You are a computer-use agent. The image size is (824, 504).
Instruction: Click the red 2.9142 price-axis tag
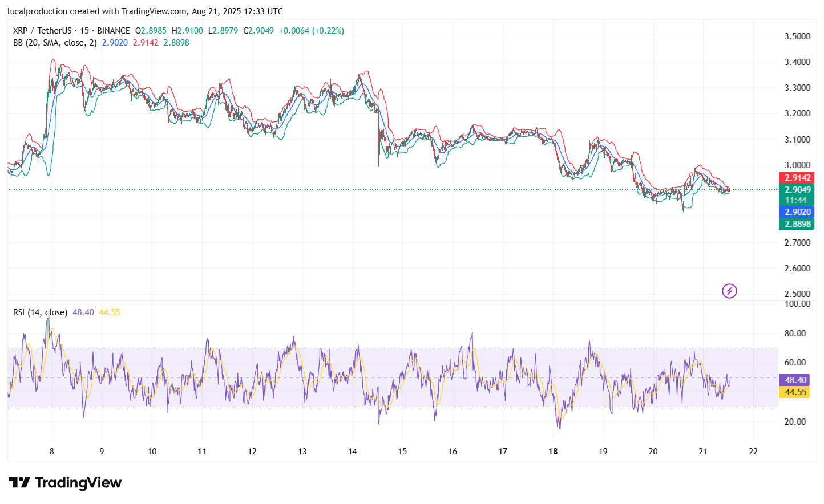[x=797, y=178]
